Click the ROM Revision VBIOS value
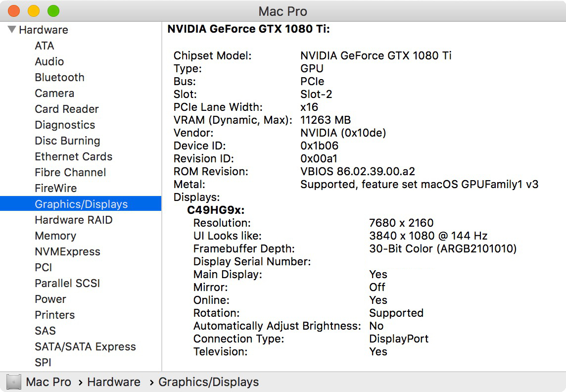The image size is (566, 392). coord(358,171)
